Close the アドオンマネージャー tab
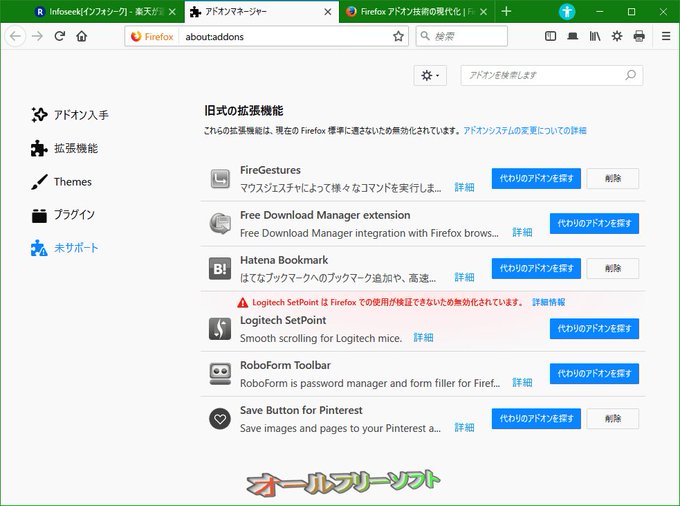 pos(328,12)
